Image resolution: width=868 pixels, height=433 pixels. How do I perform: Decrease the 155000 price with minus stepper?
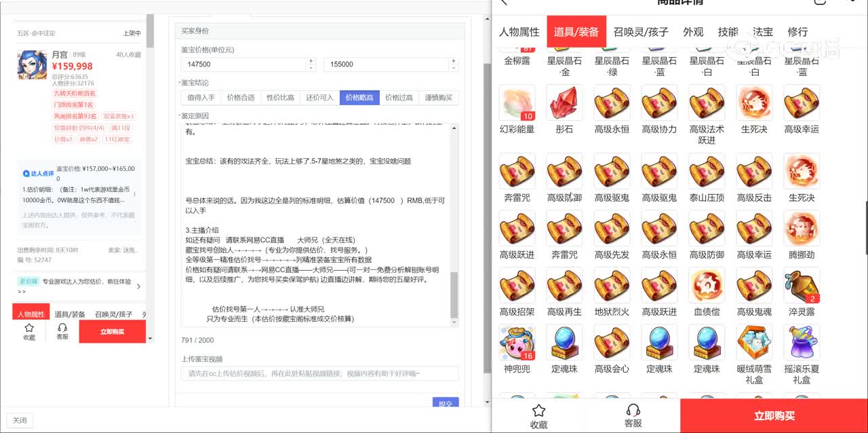(x=454, y=68)
